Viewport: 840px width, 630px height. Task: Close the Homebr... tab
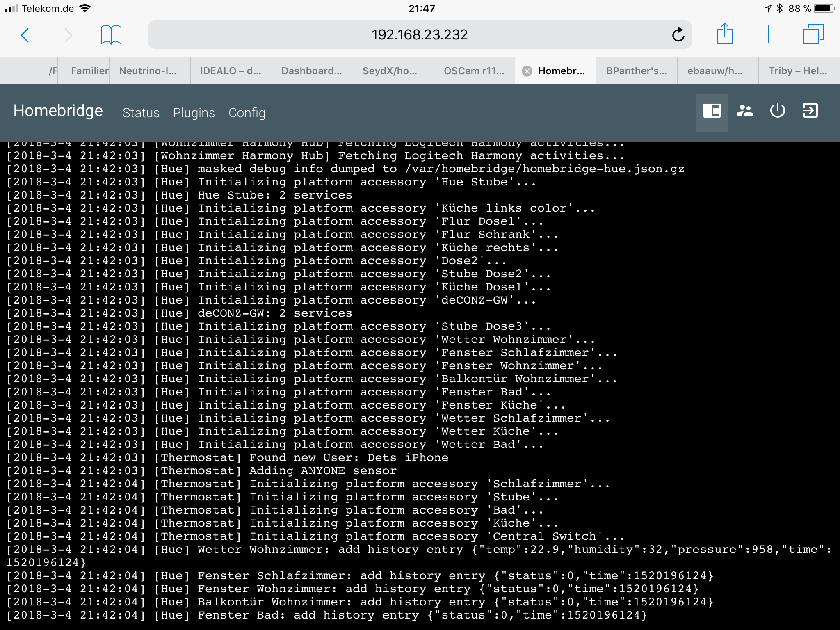[527, 71]
